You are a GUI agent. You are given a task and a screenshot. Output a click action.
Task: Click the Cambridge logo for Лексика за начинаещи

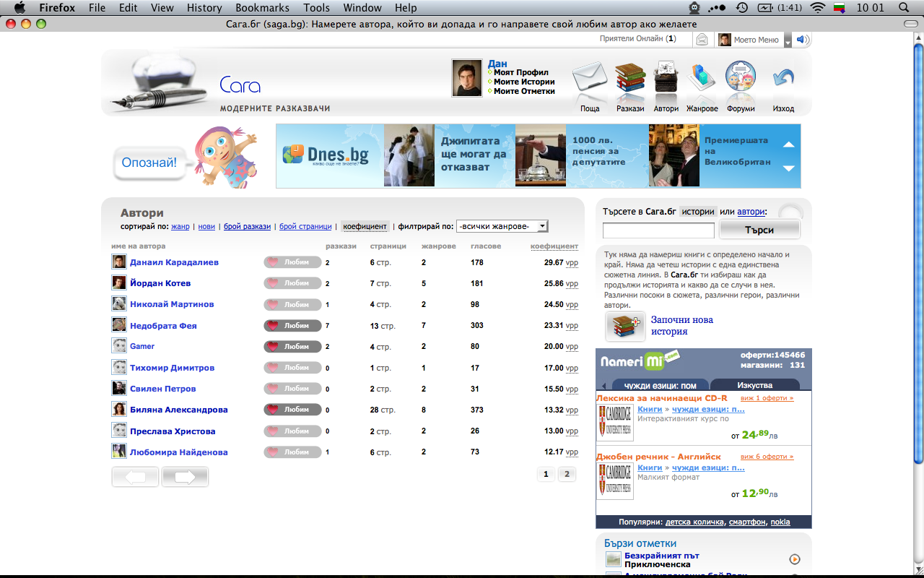pos(615,422)
